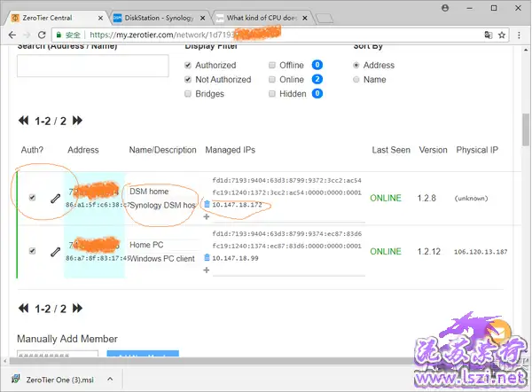532x392 pixels.
Task: Reload the page with the refresh icon
Action: click(42, 35)
